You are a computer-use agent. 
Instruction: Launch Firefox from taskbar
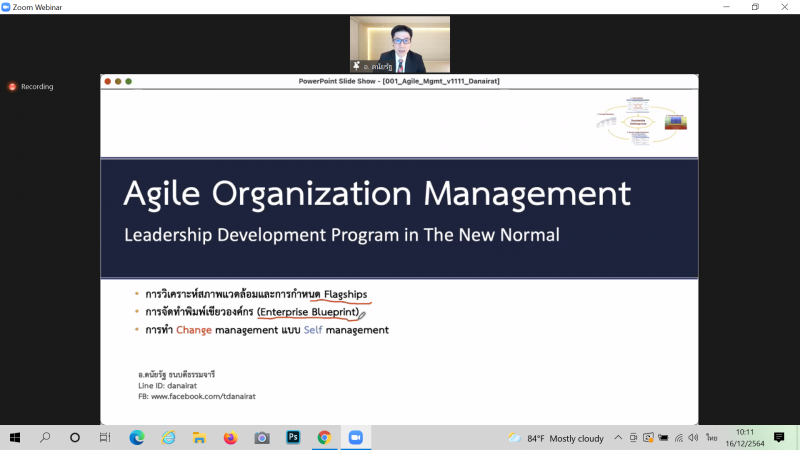(231, 438)
